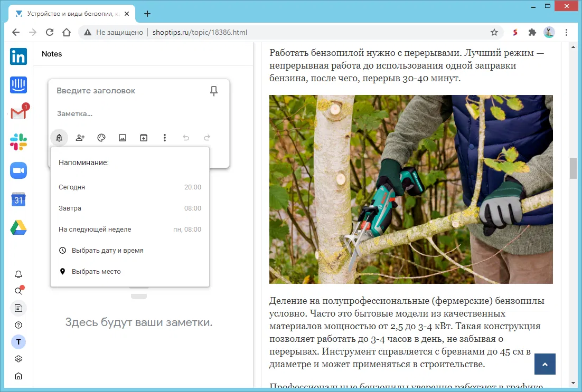Open sidebar settings gear
Screen dimensions: 582x392
(x=18, y=359)
